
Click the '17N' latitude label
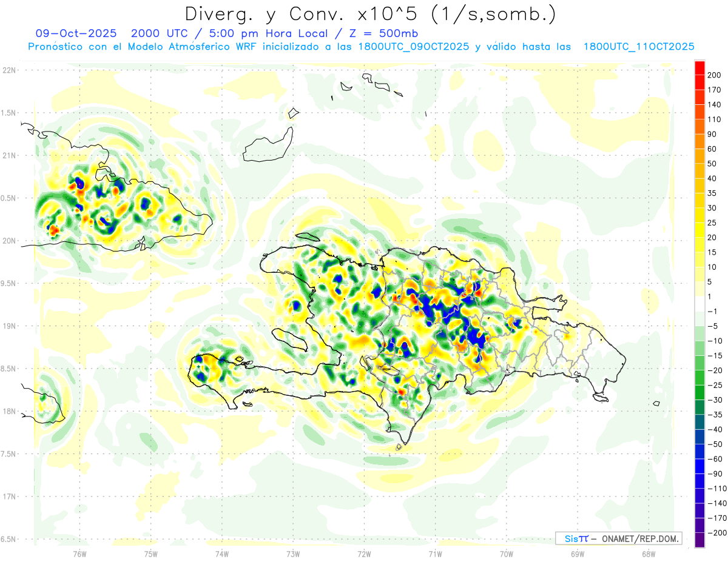pos(8,497)
